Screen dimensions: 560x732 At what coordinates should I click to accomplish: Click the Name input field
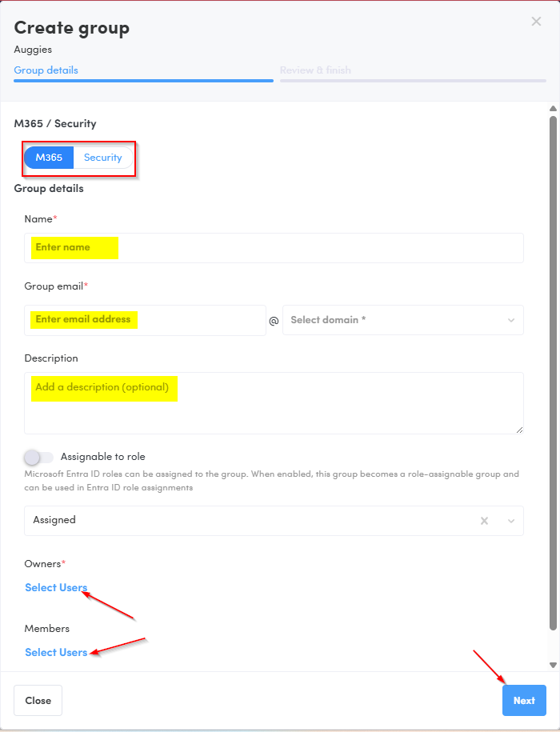click(x=274, y=248)
